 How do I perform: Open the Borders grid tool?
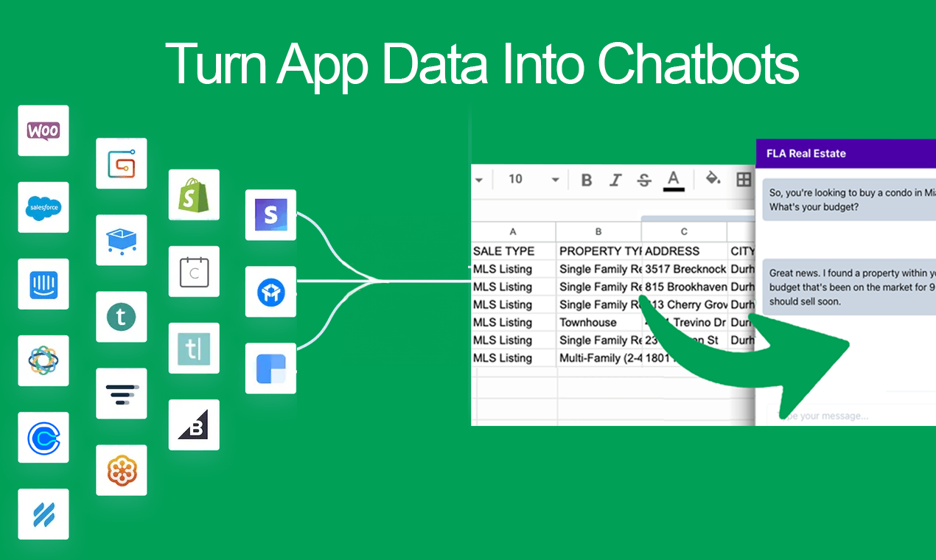[744, 179]
